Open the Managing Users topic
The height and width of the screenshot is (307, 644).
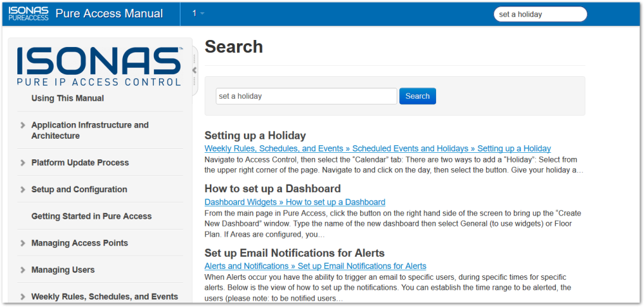tap(63, 270)
